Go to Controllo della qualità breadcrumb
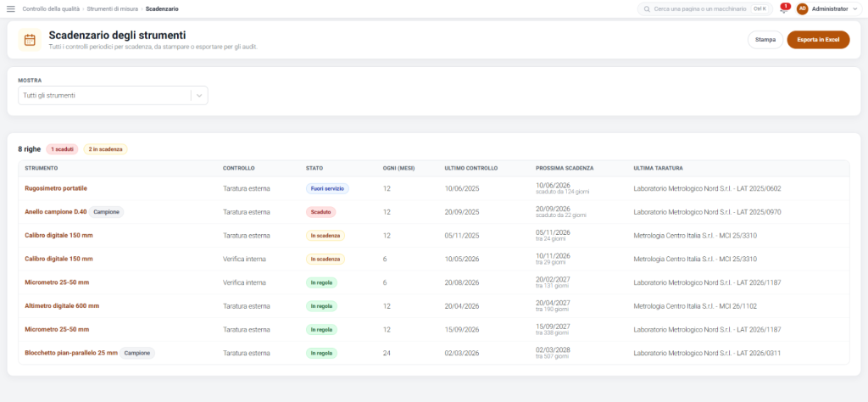This screenshot has height=402, width=868. coord(51,8)
